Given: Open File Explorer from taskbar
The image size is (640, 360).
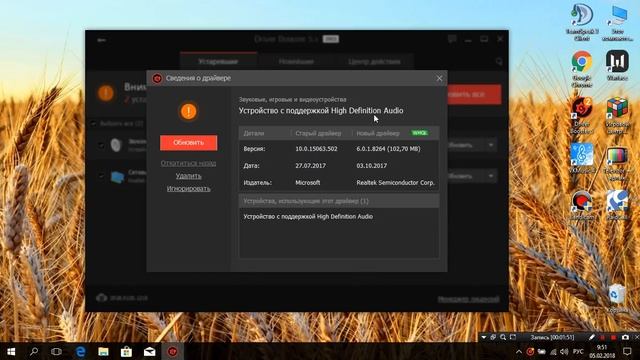Looking at the screenshot, I should [x=103, y=351].
